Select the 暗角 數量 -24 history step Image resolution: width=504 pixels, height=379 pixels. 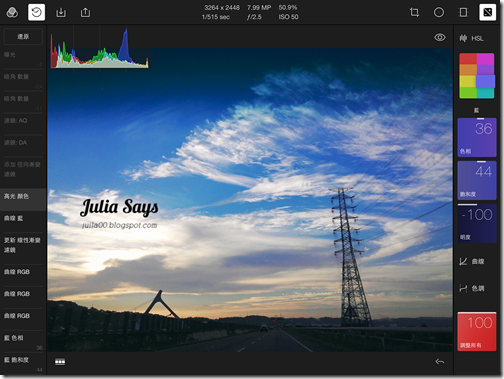click(x=23, y=80)
